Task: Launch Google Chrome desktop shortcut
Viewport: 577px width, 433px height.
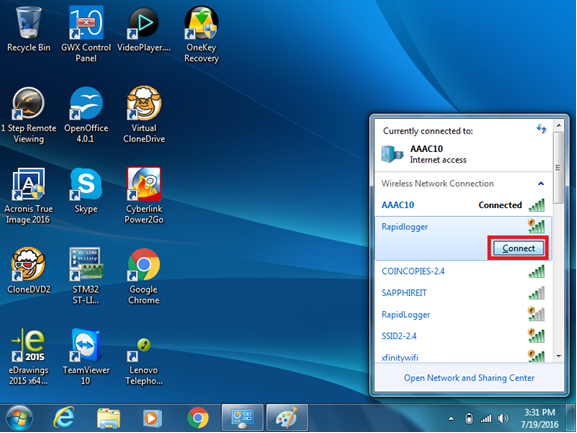Action: 144,276
